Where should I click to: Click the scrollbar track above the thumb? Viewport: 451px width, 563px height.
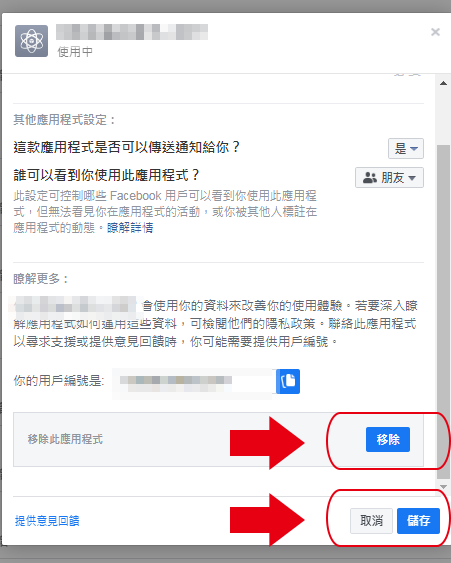(443, 116)
